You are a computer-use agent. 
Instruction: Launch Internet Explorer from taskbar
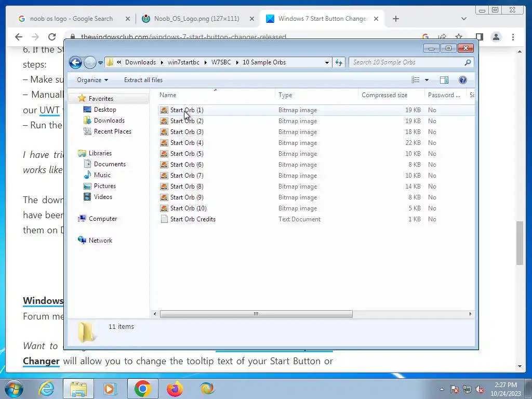46,389
